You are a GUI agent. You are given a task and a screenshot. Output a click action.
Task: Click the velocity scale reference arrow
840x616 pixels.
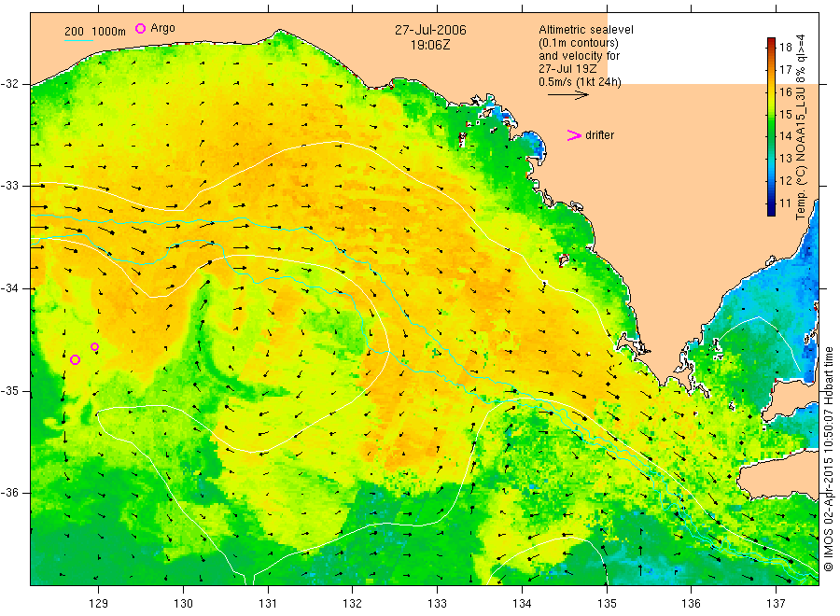click(x=567, y=95)
